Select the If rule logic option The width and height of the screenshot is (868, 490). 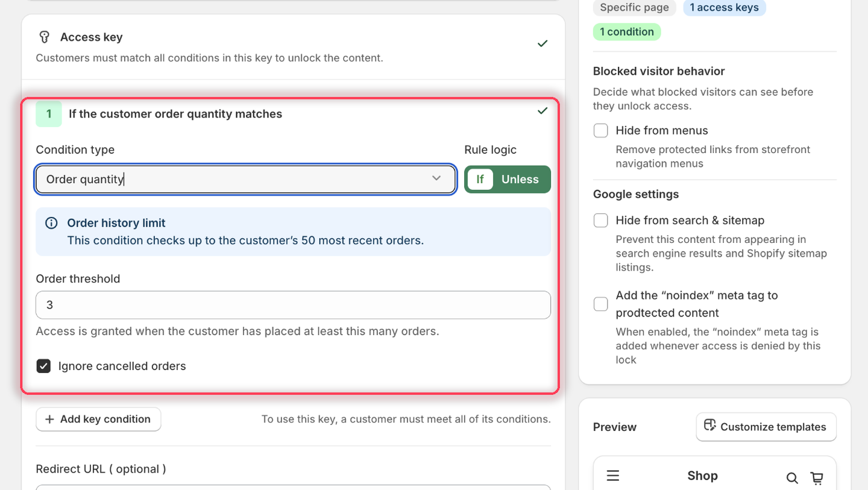point(480,180)
